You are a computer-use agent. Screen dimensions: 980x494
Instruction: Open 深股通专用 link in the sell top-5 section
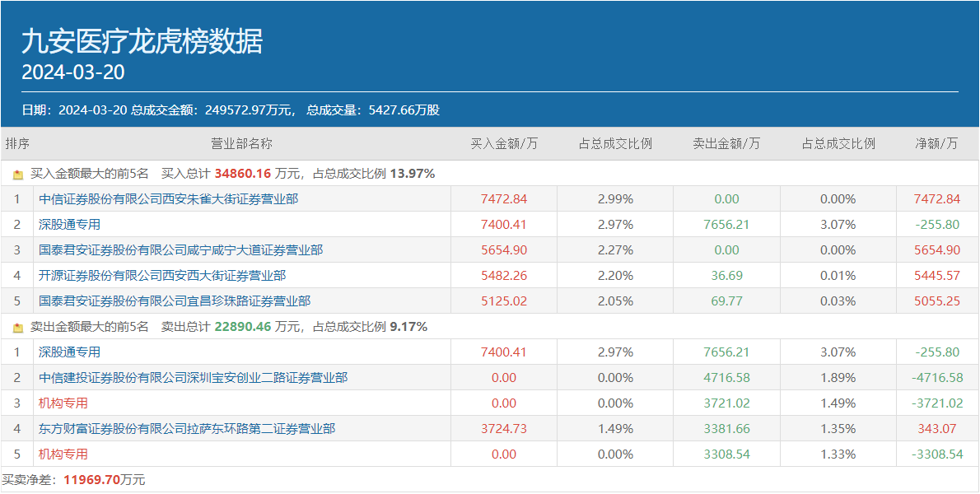[x=69, y=352]
